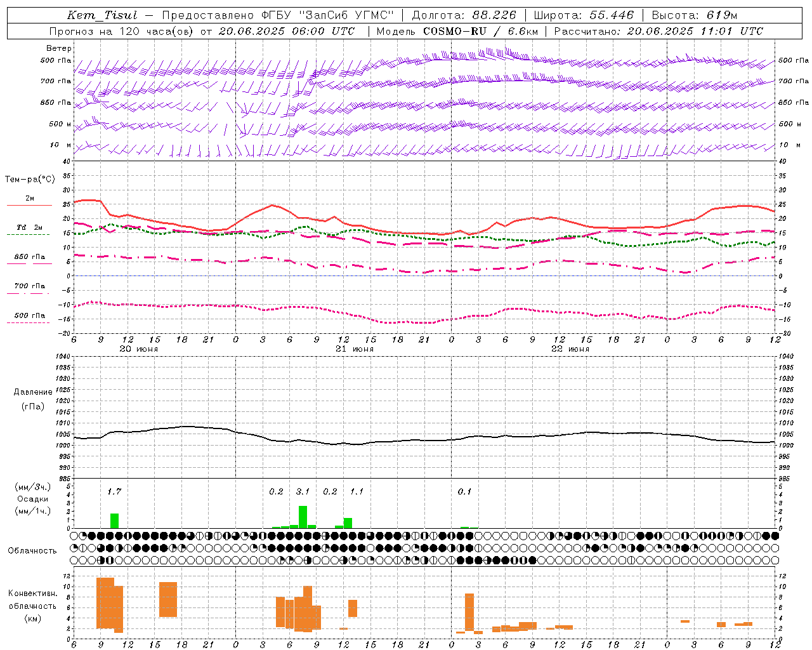Click the 700 гПа temperature legend entry

29,286
